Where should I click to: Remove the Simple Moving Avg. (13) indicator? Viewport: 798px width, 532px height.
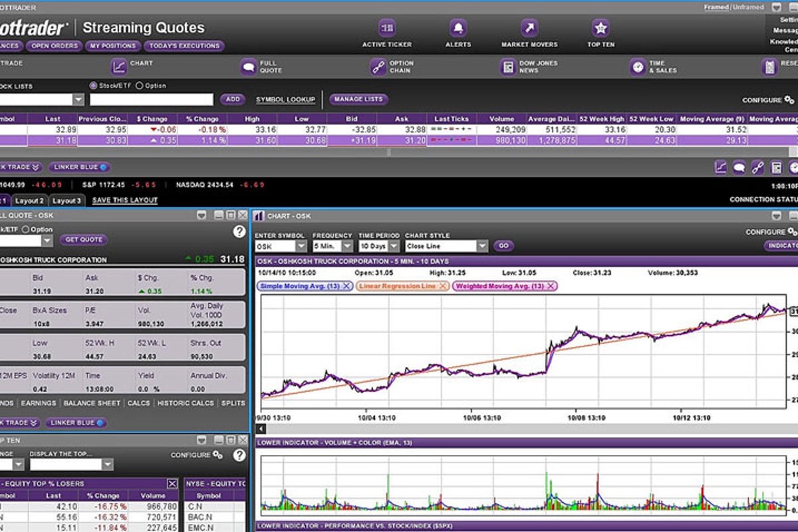click(x=346, y=286)
